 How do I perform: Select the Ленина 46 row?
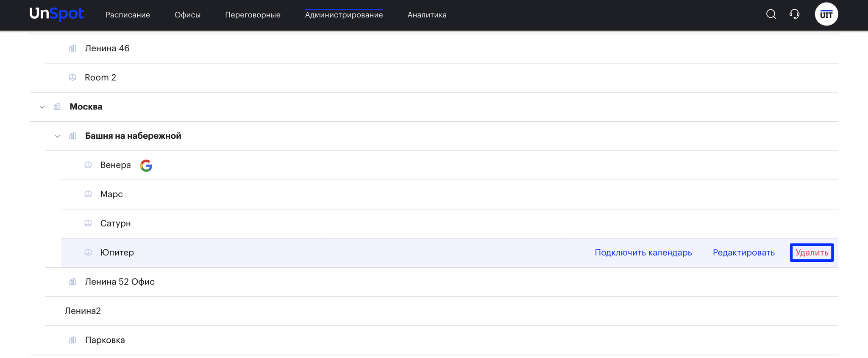(x=442, y=49)
